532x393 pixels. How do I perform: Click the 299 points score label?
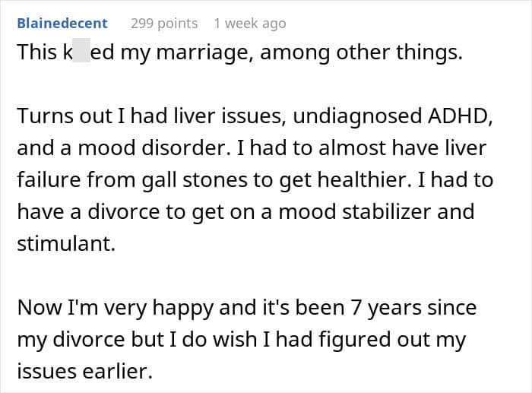coord(164,24)
